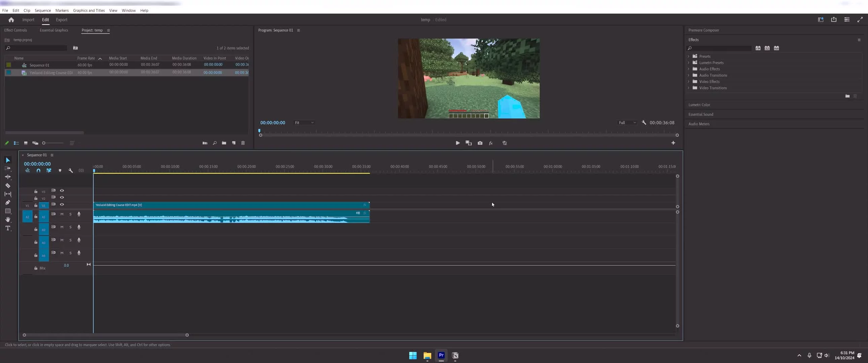Select the Ripple Edit tool
The height and width of the screenshot is (363, 868).
pyautogui.click(x=8, y=177)
